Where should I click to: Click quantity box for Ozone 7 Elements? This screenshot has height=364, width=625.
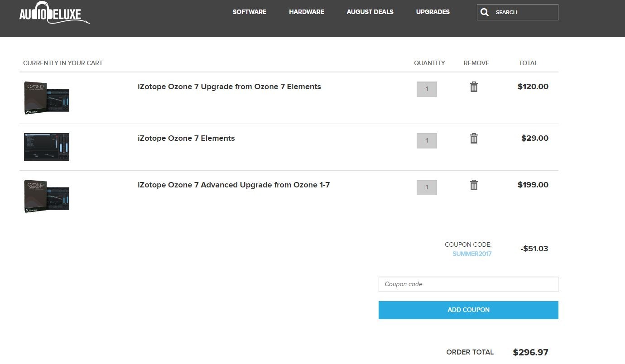[x=427, y=141]
